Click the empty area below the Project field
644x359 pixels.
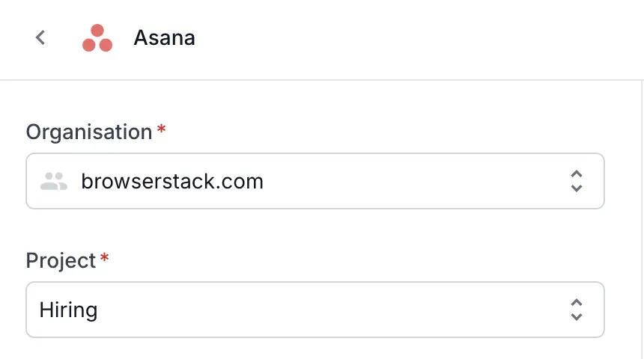(x=315, y=349)
